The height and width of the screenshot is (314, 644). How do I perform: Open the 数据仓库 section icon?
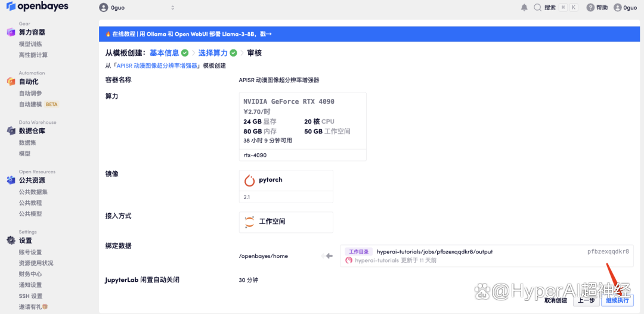[11, 131]
